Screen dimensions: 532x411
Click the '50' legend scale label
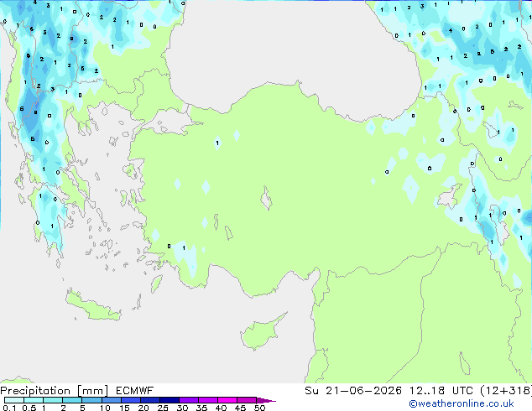(259, 408)
